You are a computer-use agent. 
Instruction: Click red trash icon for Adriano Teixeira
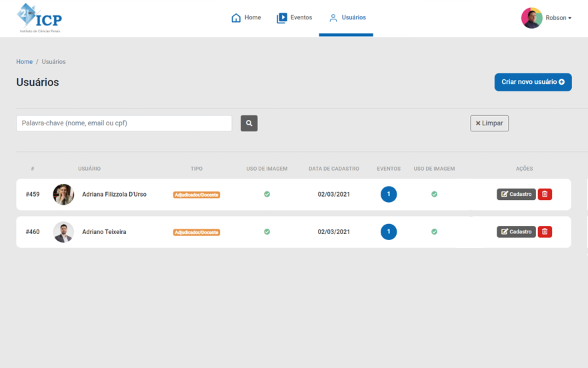click(x=545, y=232)
